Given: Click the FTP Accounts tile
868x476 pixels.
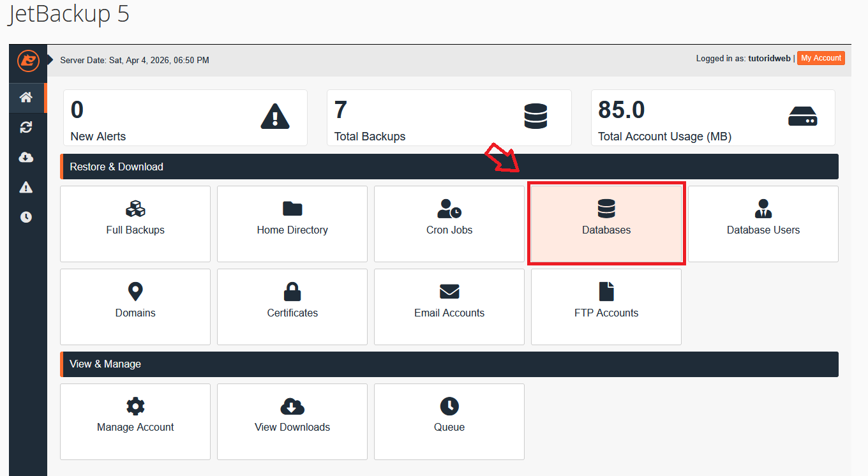Looking at the screenshot, I should pos(606,307).
